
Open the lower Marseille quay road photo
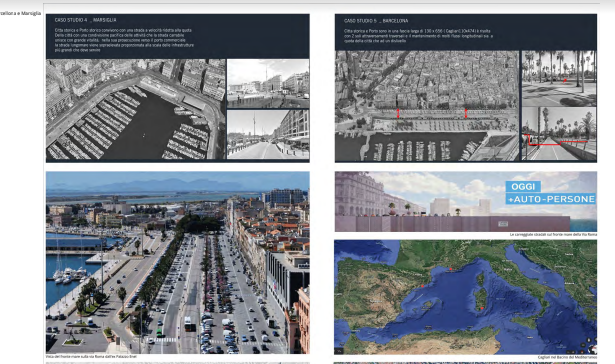268,135
